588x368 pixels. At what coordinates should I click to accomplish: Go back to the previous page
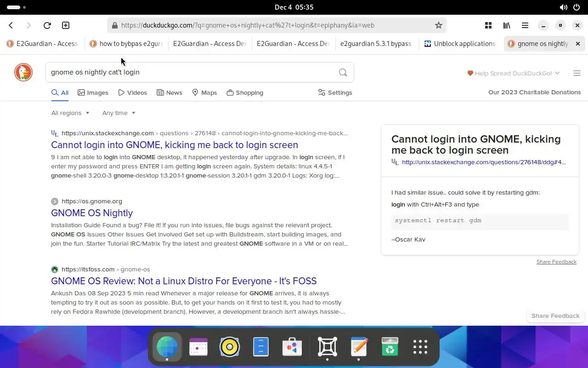coord(11,25)
